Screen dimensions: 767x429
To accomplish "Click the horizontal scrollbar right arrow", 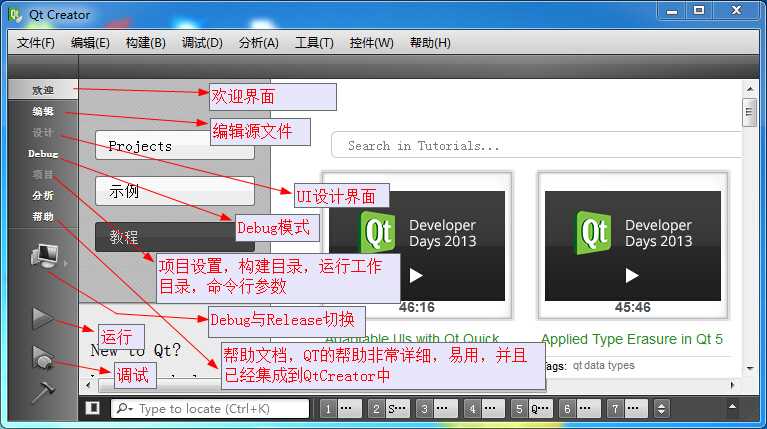I will click(x=732, y=385).
